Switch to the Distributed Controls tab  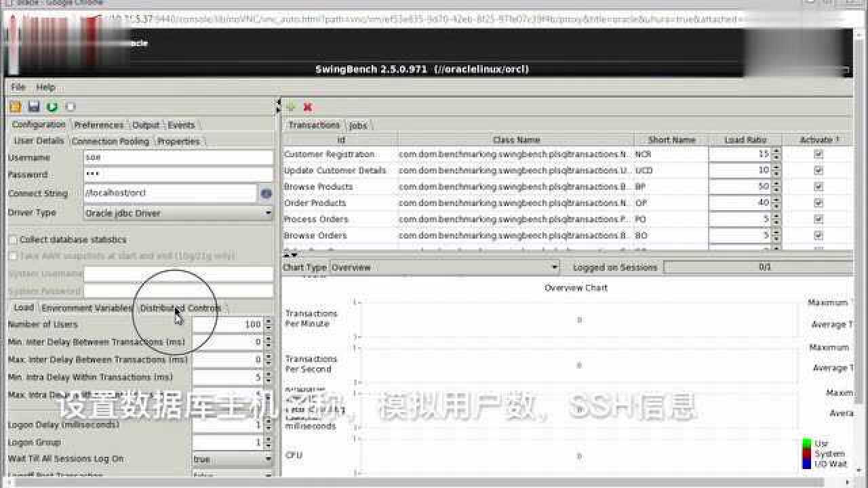click(180, 308)
